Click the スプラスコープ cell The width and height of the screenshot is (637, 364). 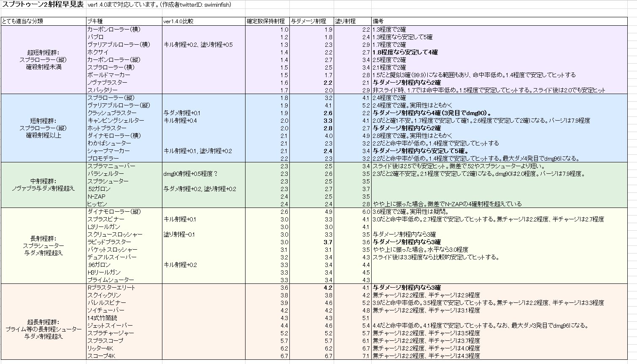click(x=124, y=341)
